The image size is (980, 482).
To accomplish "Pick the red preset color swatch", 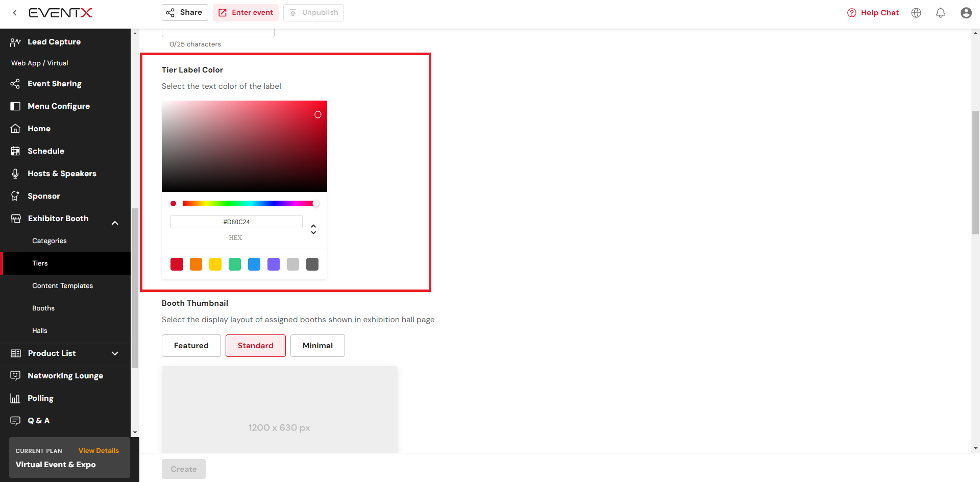I will (x=177, y=264).
